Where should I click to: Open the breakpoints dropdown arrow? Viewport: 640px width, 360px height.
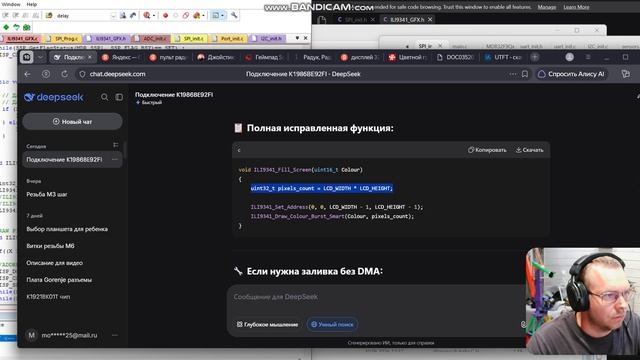click(x=203, y=16)
